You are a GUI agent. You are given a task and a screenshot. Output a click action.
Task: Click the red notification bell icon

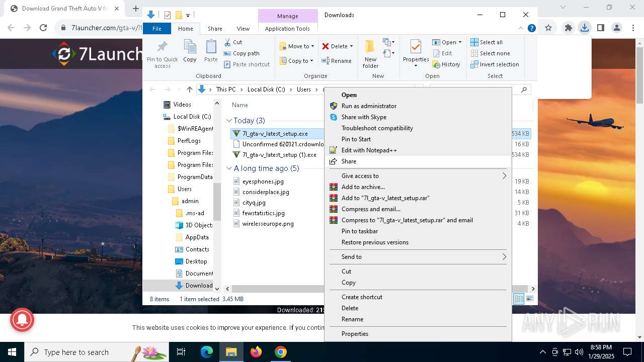[22, 319]
